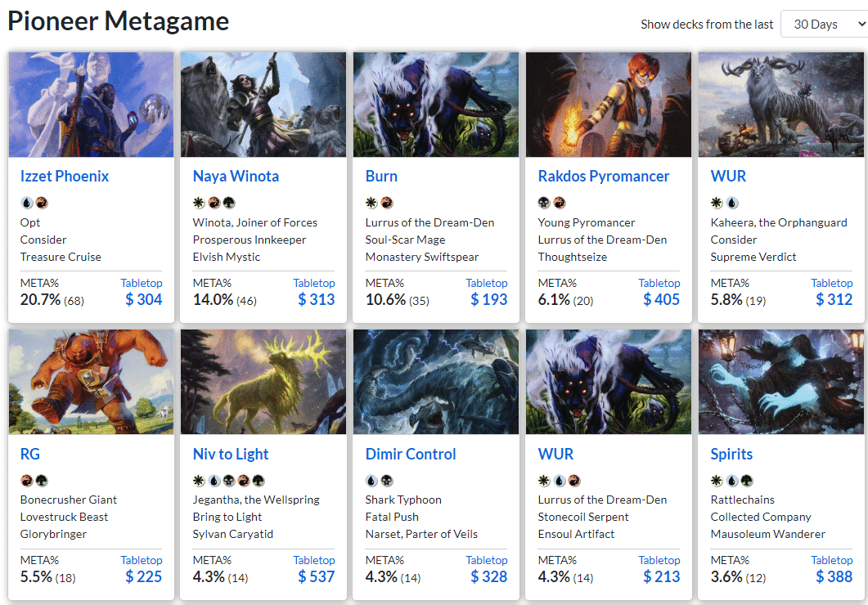Click Tabletop price label on Burn card

(487, 283)
